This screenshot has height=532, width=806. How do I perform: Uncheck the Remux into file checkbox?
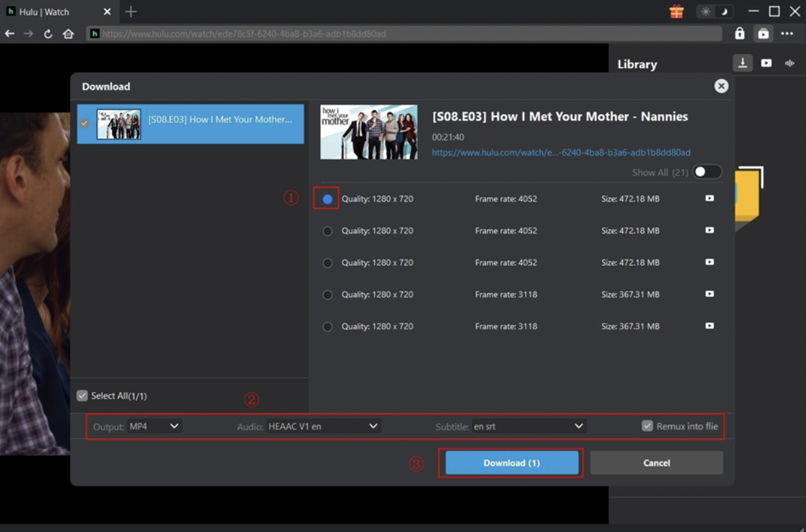[x=647, y=426]
